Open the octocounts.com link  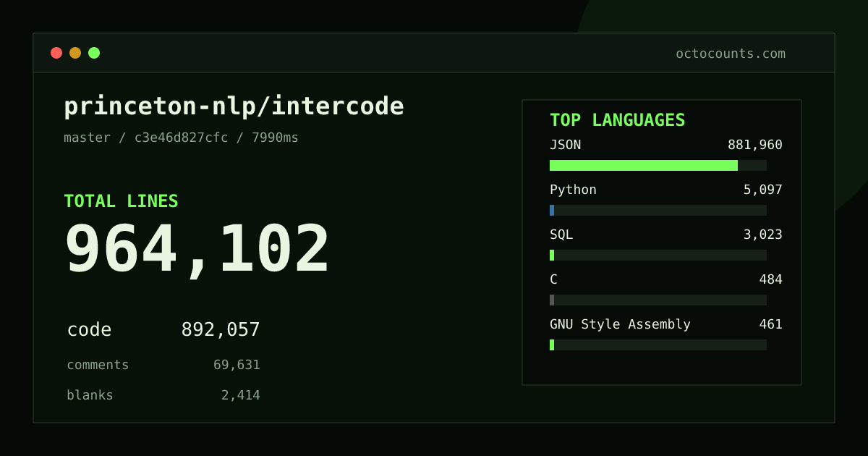[x=731, y=54]
